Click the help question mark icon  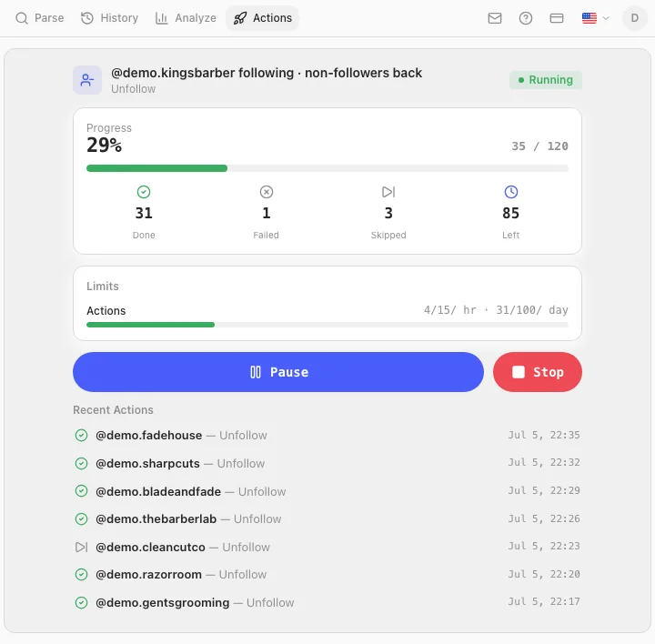(x=526, y=18)
